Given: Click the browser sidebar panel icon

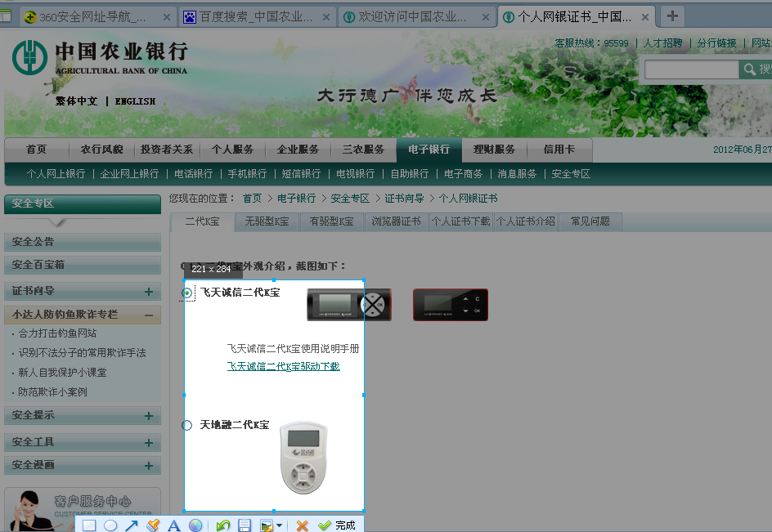Looking at the screenshot, I should pyautogui.click(x=6, y=16).
